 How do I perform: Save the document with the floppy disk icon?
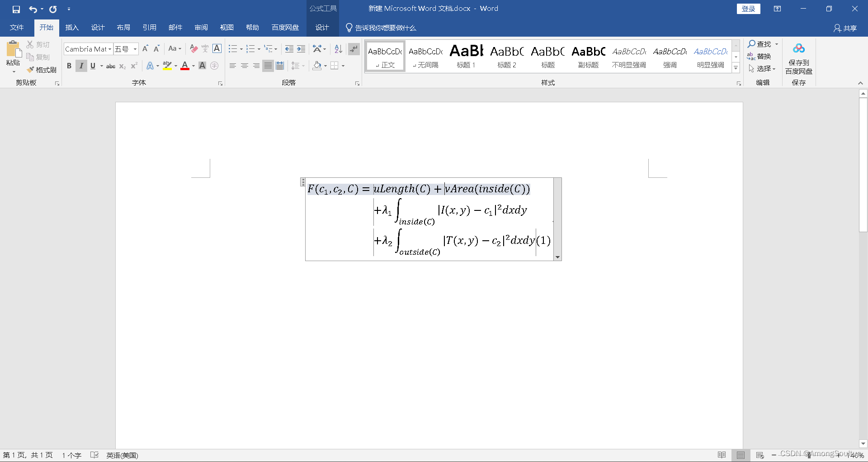16,9
